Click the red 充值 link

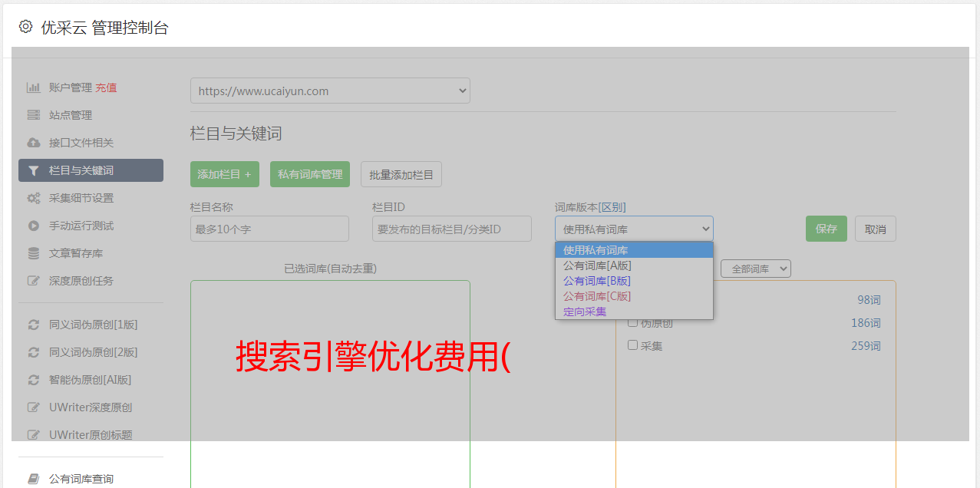point(106,87)
